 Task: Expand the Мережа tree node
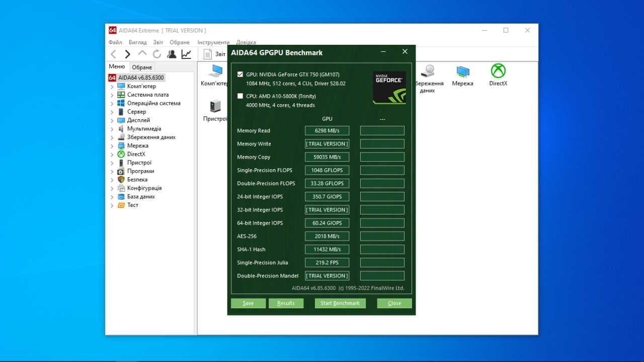tap(112, 146)
